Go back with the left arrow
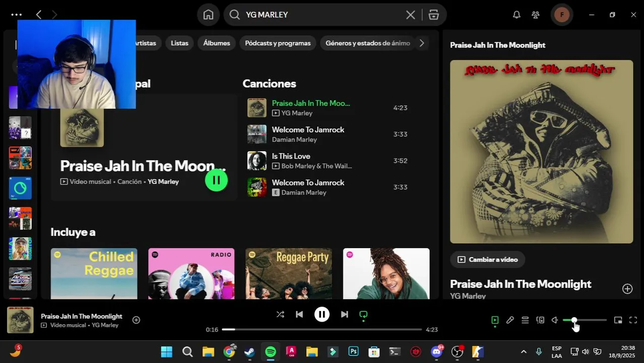Viewport: 644px width, 363px height. click(x=39, y=15)
